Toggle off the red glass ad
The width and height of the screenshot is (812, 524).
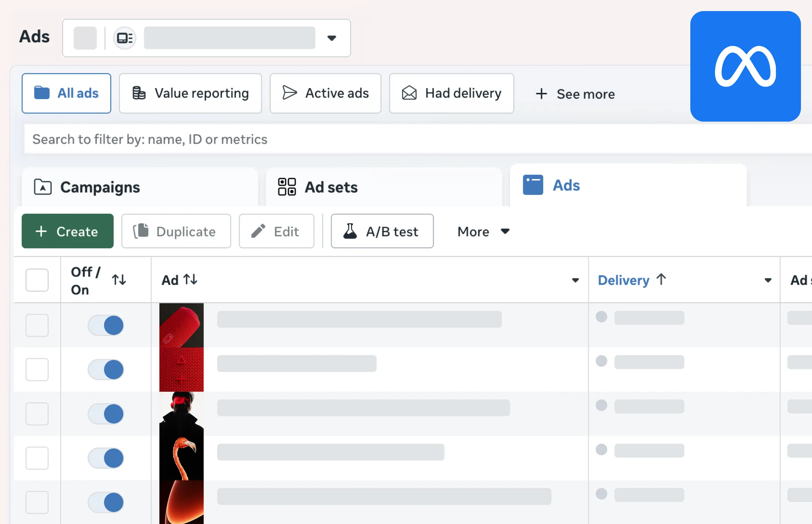(106, 502)
